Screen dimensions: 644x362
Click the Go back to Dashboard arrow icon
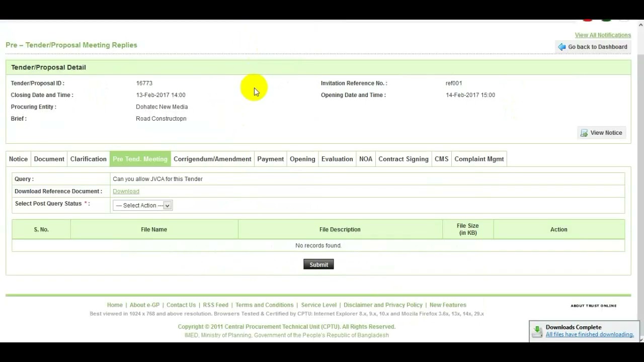[x=562, y=47]
